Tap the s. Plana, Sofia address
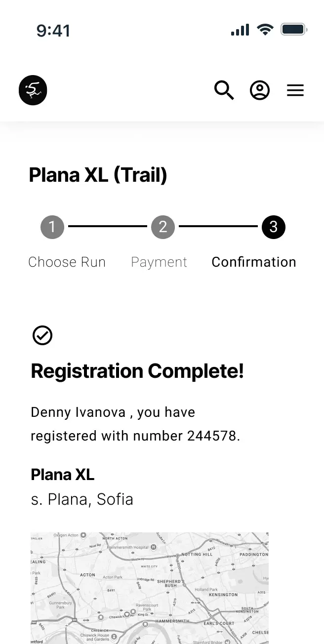Image resolution: width=324 pixels, height=644 pixels. point(82,499)
